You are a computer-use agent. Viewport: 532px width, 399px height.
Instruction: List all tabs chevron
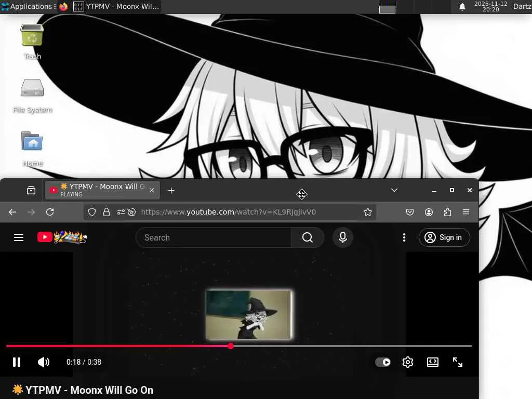394,190
